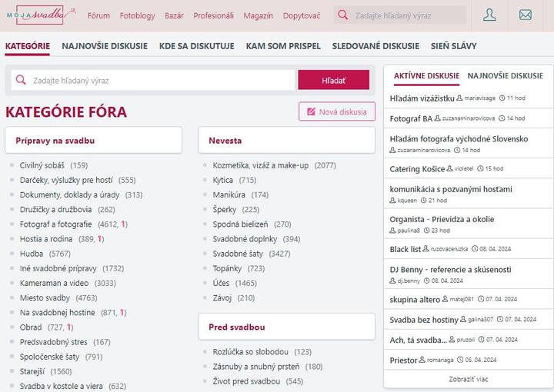Open the Kde sa diskutuje tab
Viewport: 554px width, 392px height.
196,45
